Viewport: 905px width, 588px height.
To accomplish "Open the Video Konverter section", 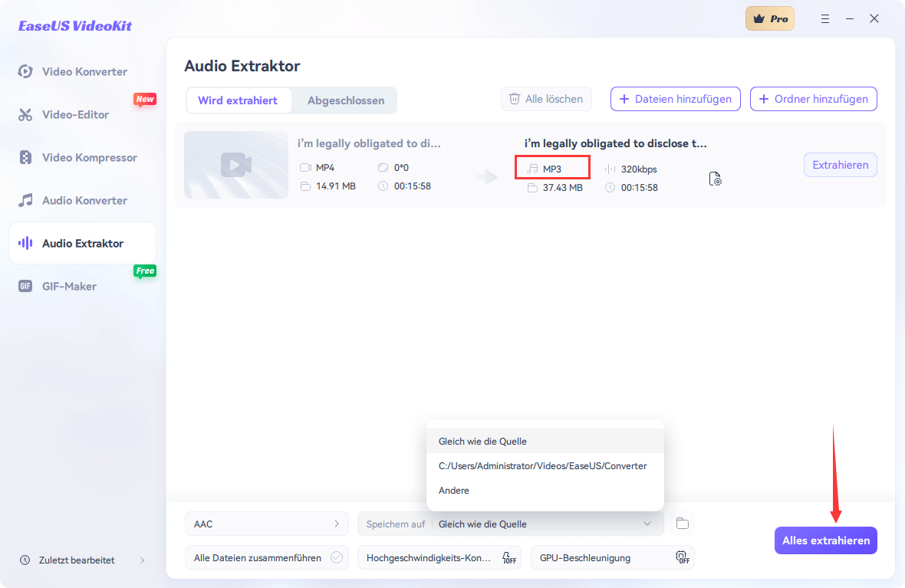I will 83,71.
